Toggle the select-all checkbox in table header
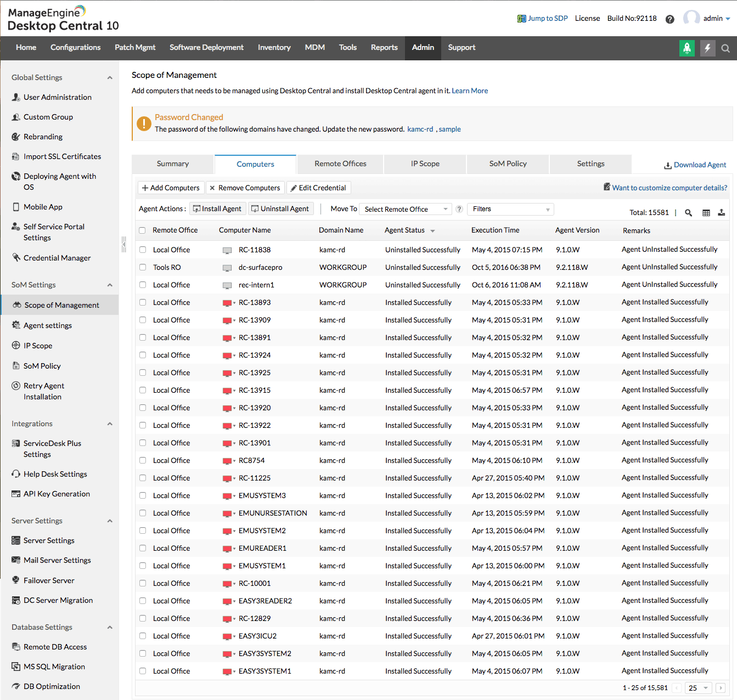 tap(142, 230)
